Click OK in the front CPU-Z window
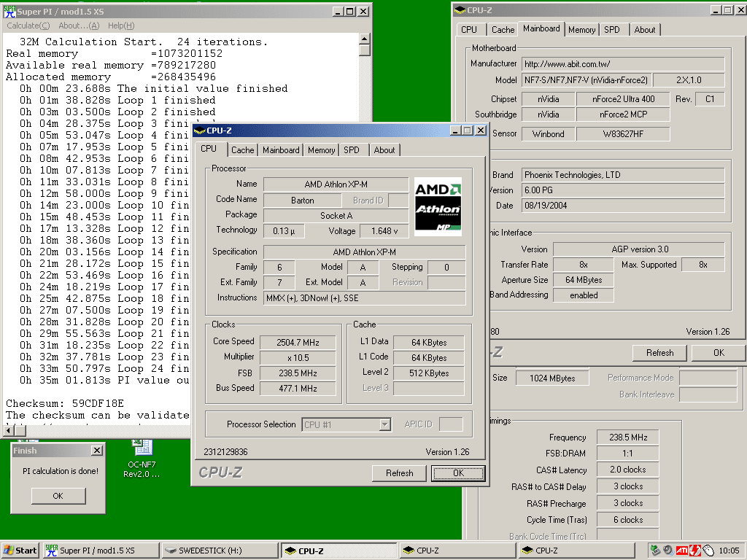747x560 pixels. pyautogui.click(x=458, y=472)
